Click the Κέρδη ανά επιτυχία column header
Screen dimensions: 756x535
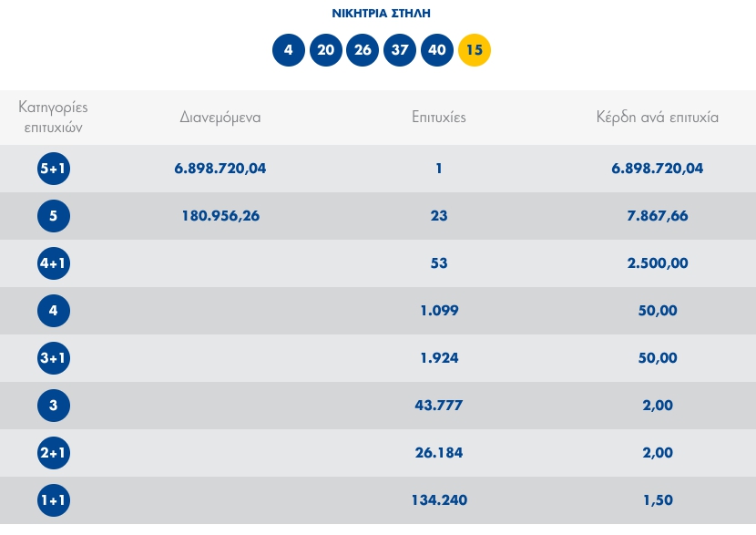(x=657, y=118)
